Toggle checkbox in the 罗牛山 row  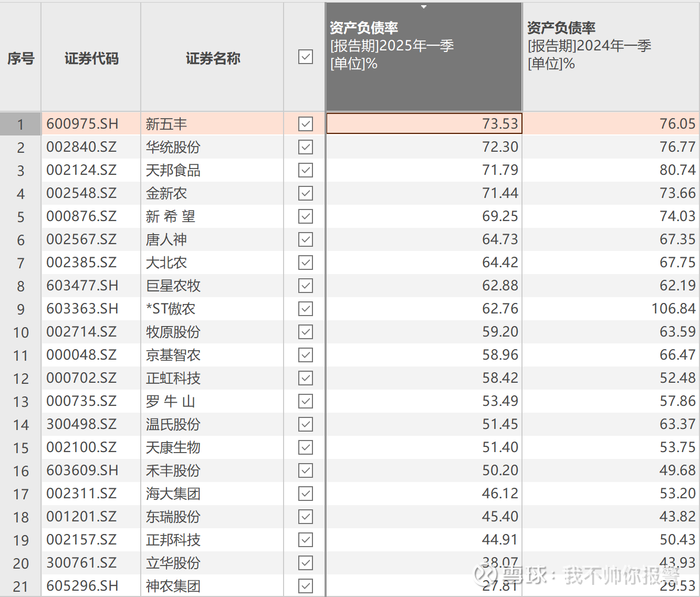(x=305, y=401)
